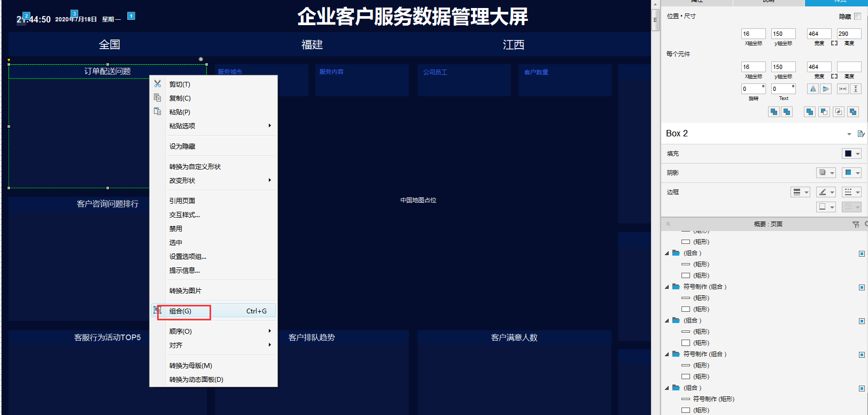This screenshot has height=415, width=868.
Task: Toggle aspect-ratio lock in 位置·尺寸 row
Action: click(834, 43)
